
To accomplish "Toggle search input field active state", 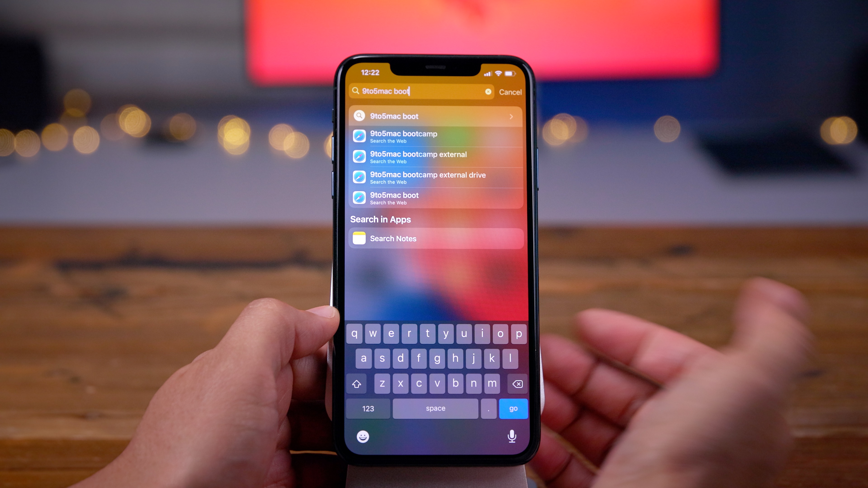I will [422, 91].
